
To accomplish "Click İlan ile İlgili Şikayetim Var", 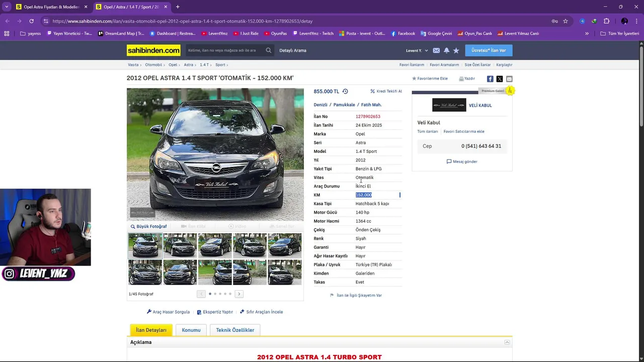I will pyautogui.click(x=356, y=295).
